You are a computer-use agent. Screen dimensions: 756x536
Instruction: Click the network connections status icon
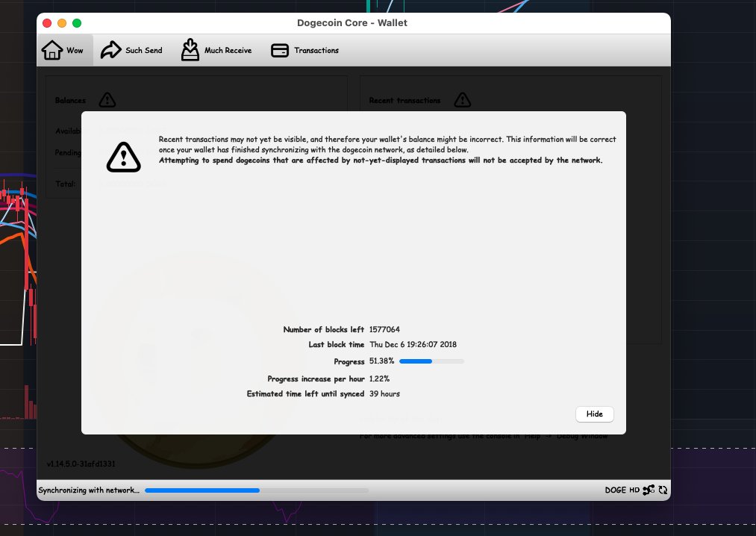click(649, 490)
